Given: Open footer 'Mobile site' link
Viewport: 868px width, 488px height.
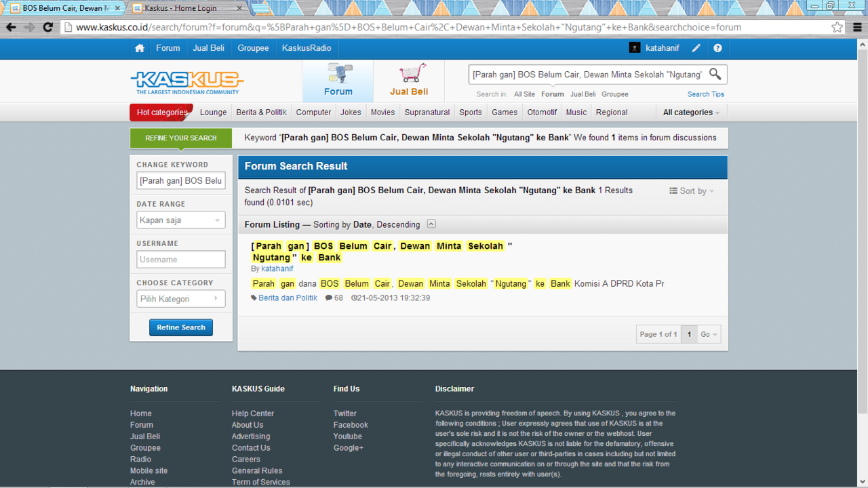Looking at the screenshot, I should pyautogui.click(x=149, y=471).
